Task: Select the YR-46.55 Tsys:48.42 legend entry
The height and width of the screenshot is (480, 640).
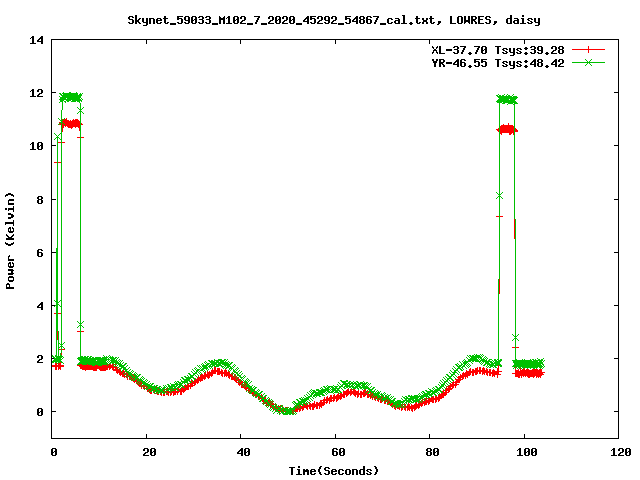Action: [498, 63]
